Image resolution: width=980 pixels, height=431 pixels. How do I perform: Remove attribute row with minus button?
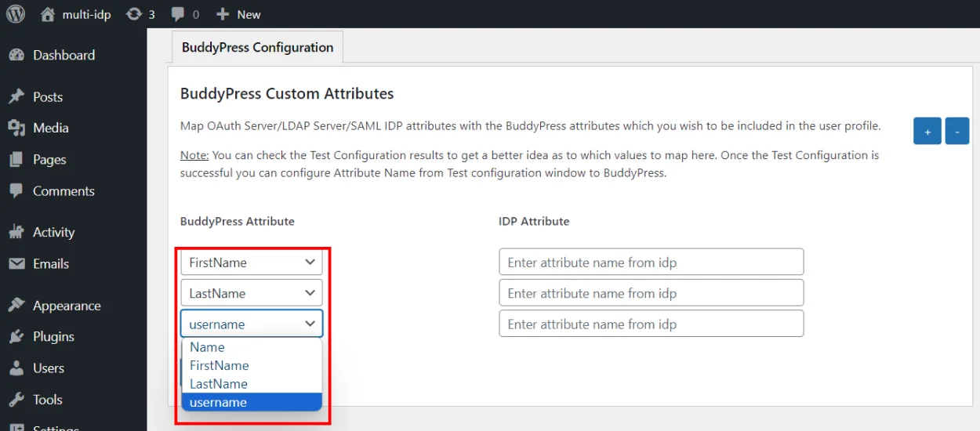[x=957, y=131]
